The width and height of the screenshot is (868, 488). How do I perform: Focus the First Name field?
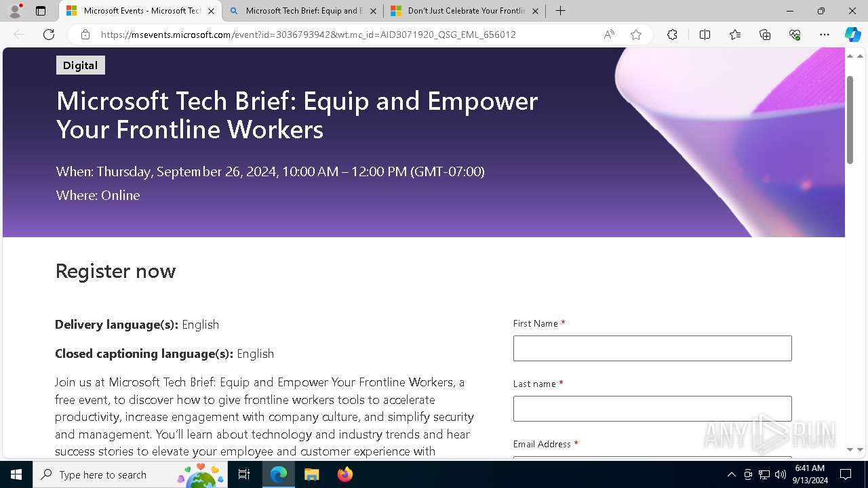(652, 348)
